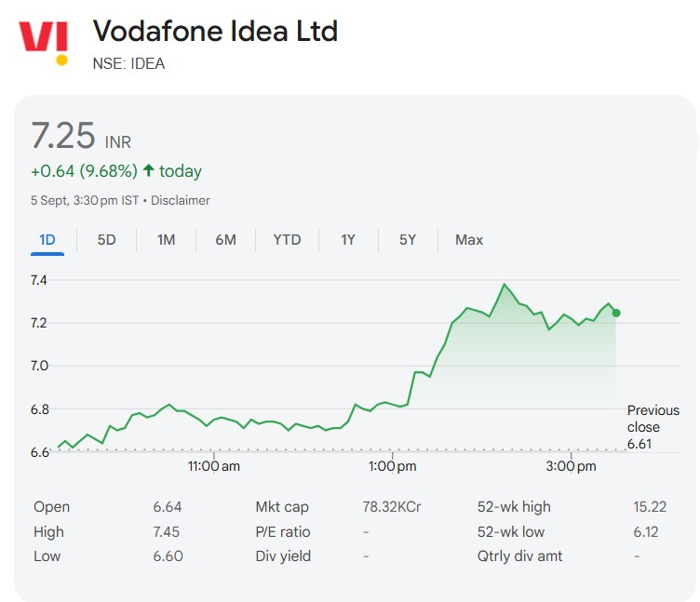
Task: Open the 6M chart range
Action: 225,240
